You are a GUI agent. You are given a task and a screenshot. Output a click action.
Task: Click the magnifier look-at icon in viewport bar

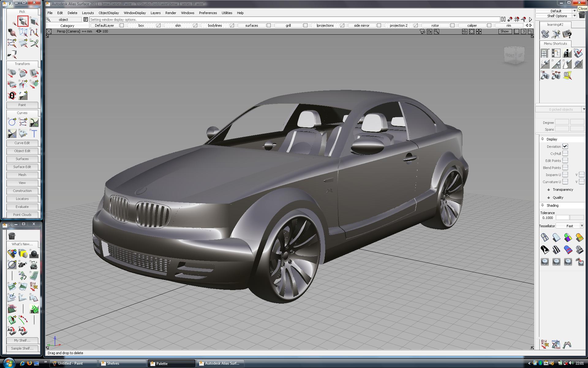(x=436, y=31)
